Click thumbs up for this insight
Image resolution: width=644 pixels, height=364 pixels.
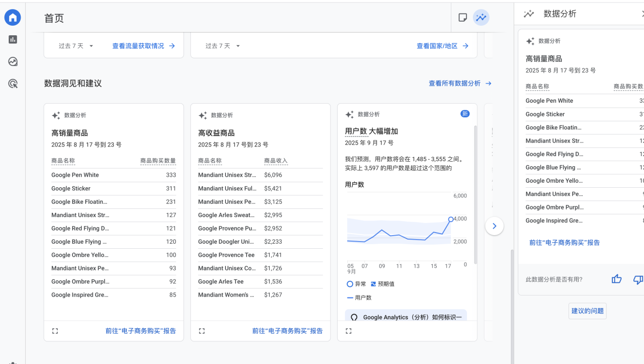pyautogui.click(x=616, y=279)
